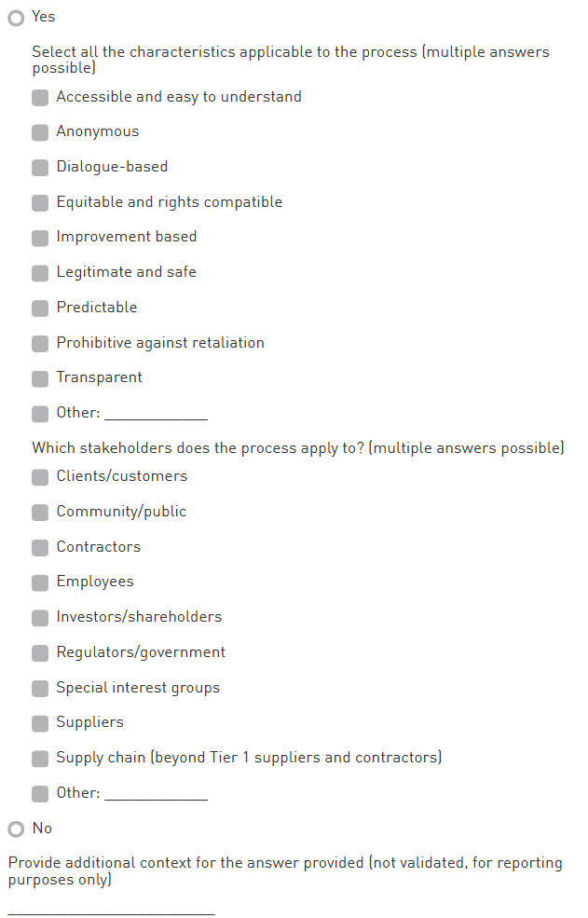This screenshot has height=918, width=588.
Task: Select Improvement based checkbox
Action: (x=40, y=238)
